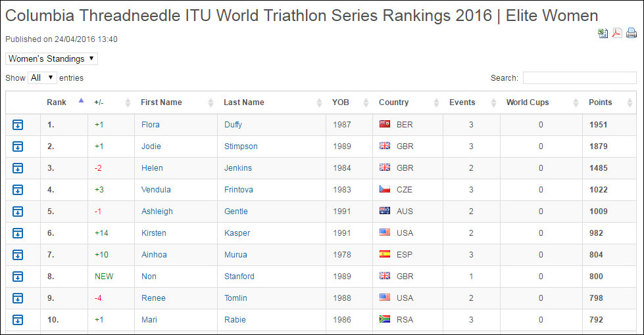Download rankings as PDF
The image size is (644, 335).
[x=617, y=33]
